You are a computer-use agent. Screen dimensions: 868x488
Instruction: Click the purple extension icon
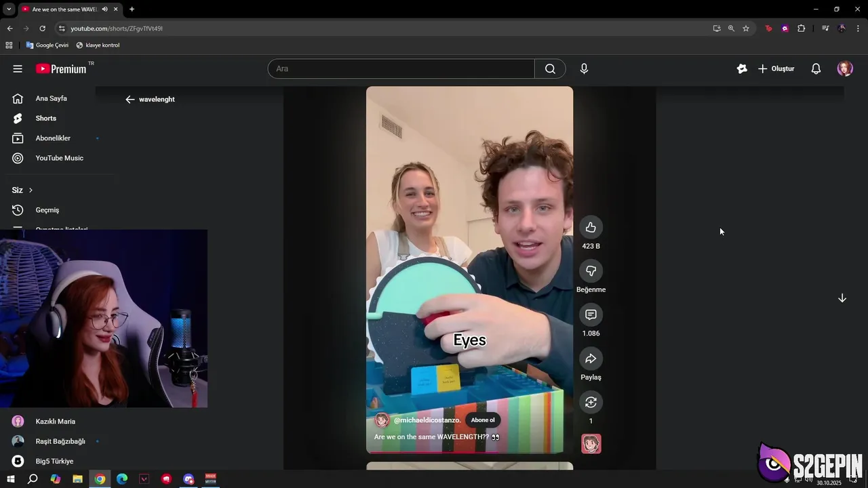(785, 28)
